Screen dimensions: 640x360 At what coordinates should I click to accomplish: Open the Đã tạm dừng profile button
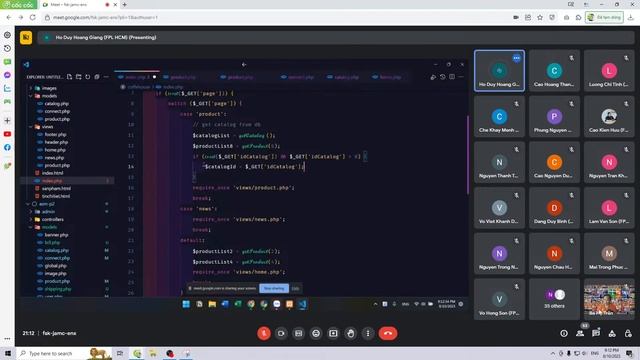pyautogui.click(x=604, y=18)
